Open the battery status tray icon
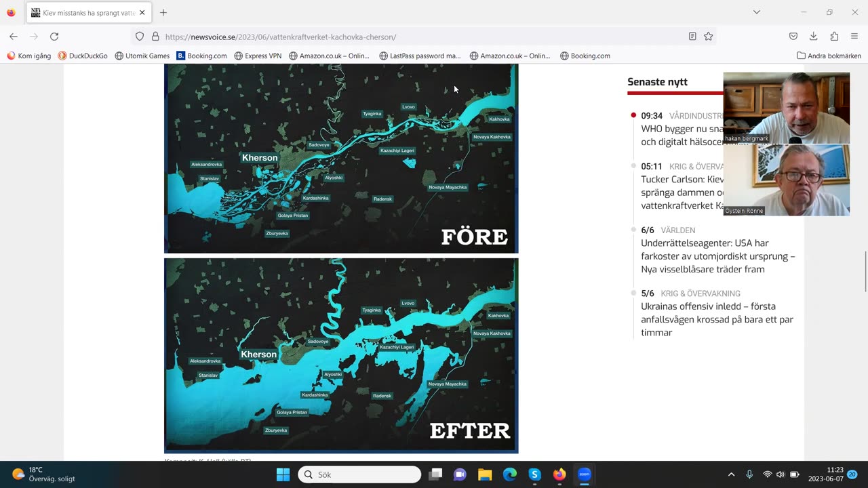This screenshot has height=488, width=868. tap(795, 474)
